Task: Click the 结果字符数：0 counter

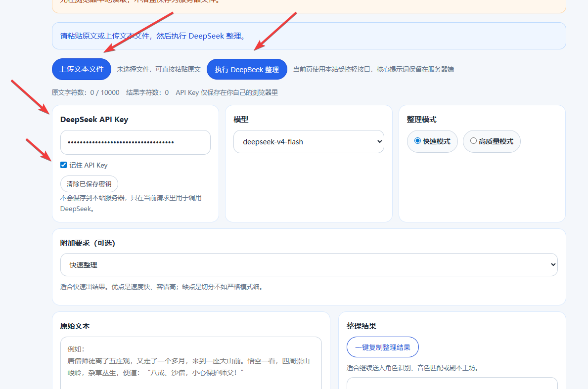Action: point(147,92)
